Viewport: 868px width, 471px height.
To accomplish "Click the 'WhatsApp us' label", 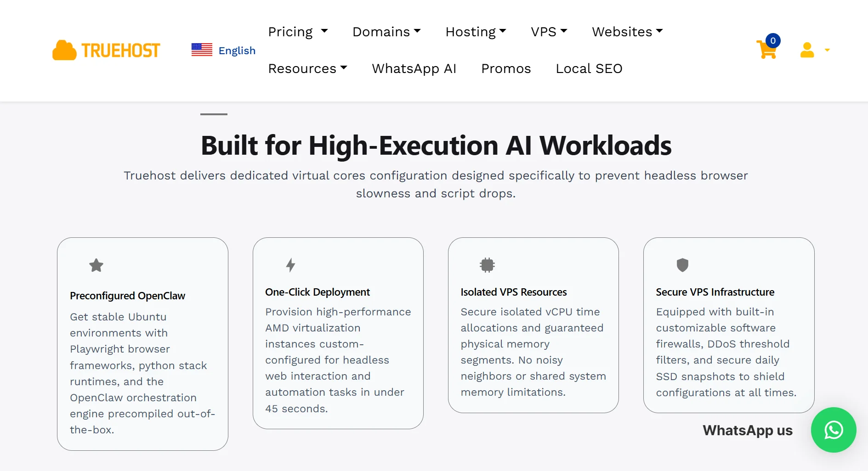I will coord(748,430).
